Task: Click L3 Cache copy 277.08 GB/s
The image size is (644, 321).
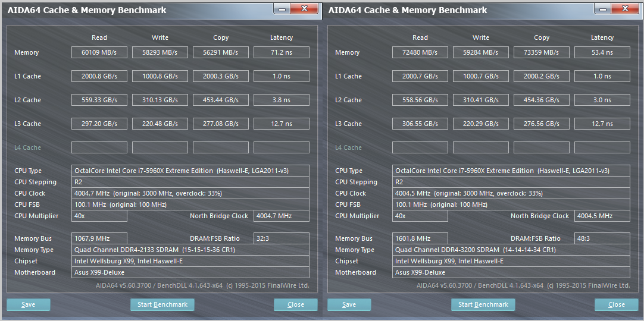Action: click(x=221, y=124)
